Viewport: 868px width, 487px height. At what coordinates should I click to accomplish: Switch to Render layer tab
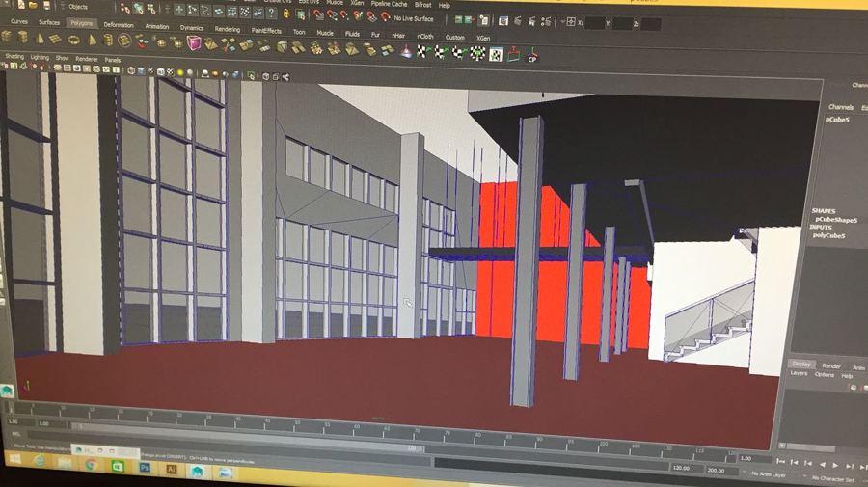(x=831, y=366)
